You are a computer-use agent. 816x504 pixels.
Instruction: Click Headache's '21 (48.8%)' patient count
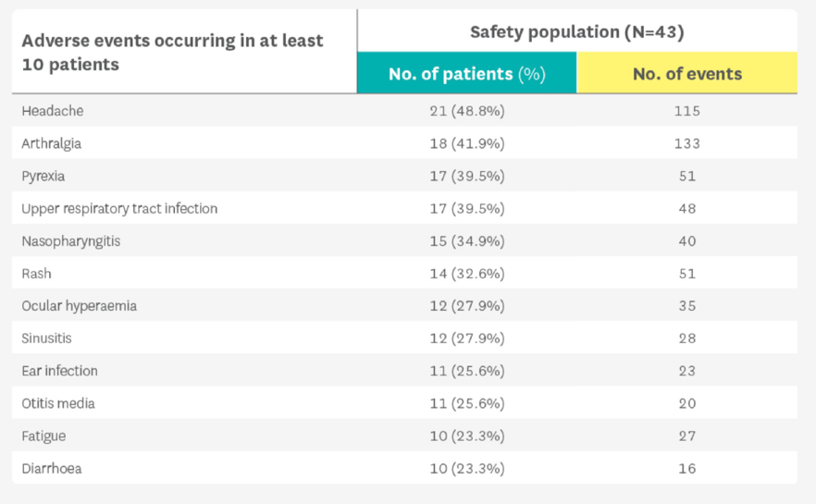click(466, 111)
